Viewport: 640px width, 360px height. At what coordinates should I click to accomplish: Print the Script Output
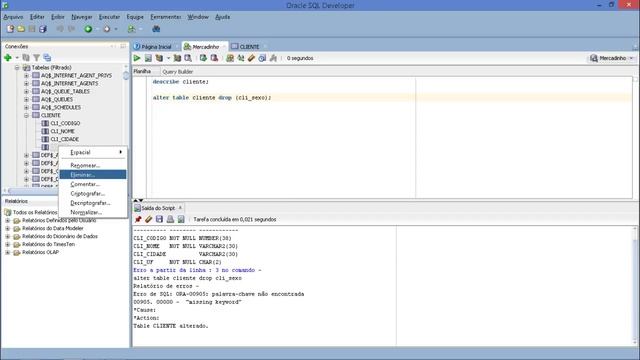(170, 220)
